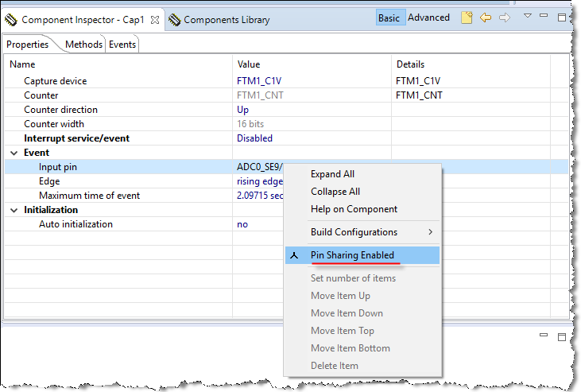Viewport: 581px width, 392px height.
Task: Collapse the Event property group
Action: click(14, 153)
